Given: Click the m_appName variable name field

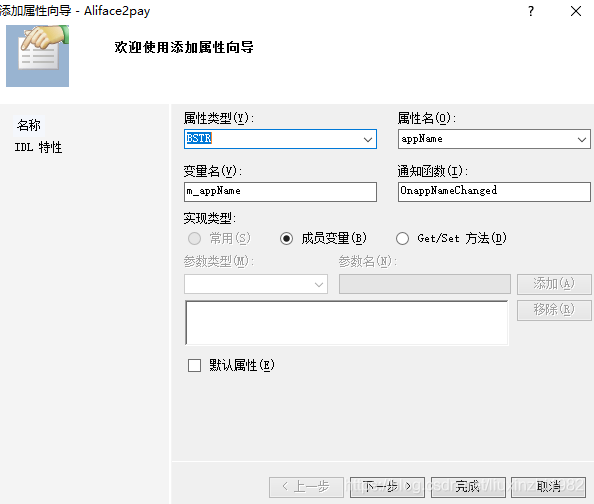Looking at the screenshot, I should 280,191.
